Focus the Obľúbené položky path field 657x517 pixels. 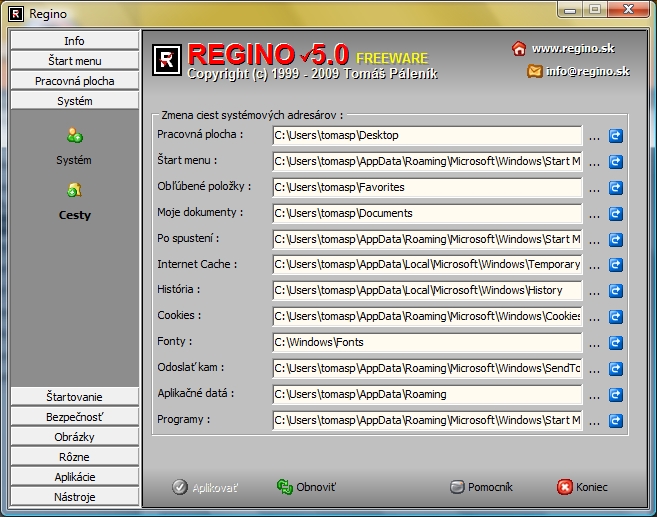point(427,187)
